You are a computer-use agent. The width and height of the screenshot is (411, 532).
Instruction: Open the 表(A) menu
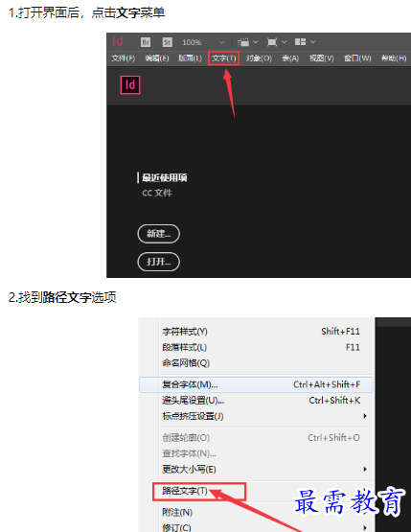pos(290,58)
